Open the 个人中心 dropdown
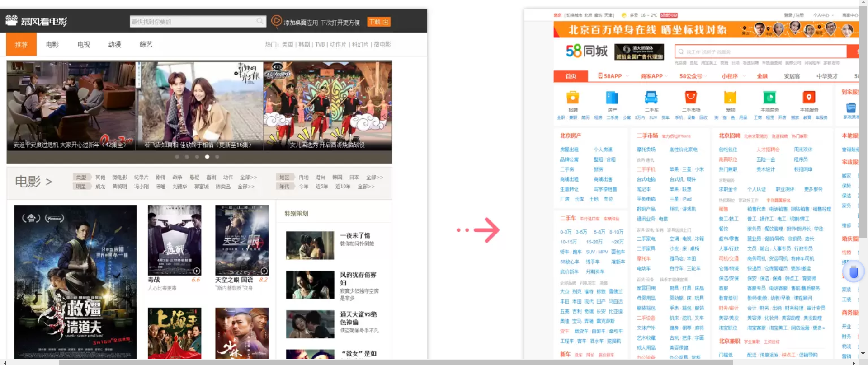Image resolution: width=868 pixels, height=365 pixels. point(823,15)
